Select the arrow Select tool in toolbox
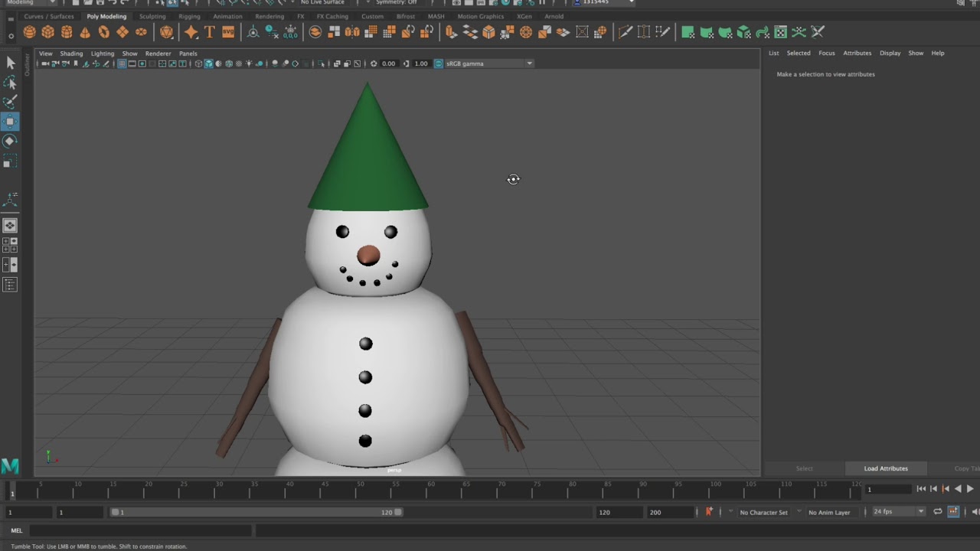The height and width of the screenshot is (551, 980). coord(10,63)
